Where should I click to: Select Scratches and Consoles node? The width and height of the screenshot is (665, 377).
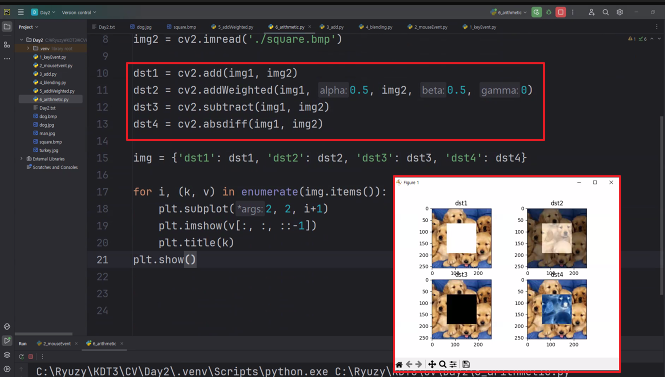click(52, 167)
